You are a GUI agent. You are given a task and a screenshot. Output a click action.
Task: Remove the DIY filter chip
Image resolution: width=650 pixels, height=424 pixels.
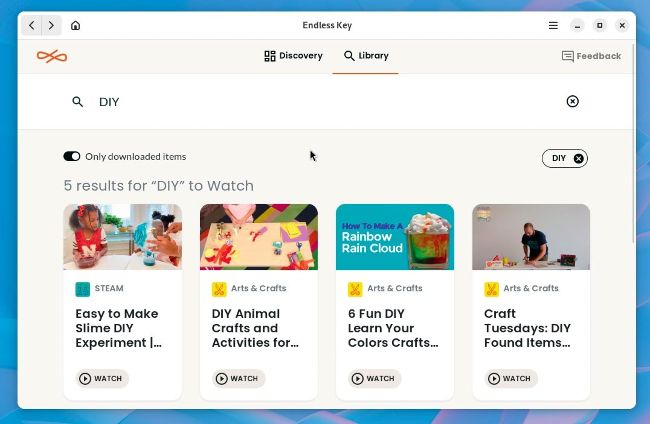point(578,158)
